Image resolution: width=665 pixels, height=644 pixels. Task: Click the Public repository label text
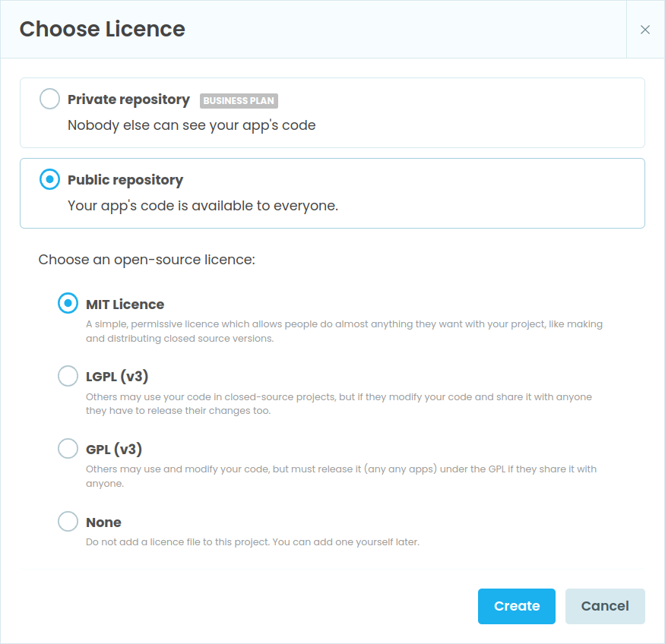[x=125, y=180]
